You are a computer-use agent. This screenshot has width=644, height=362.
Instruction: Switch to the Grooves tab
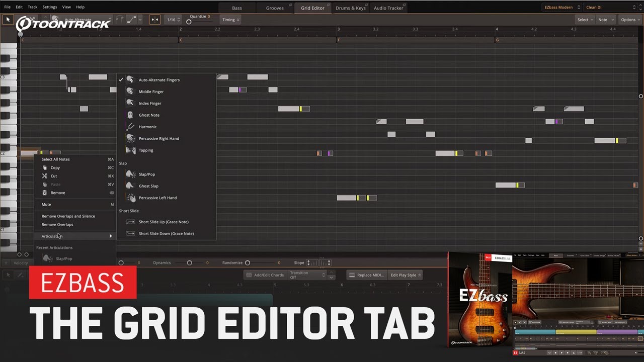tap(275, 8)
